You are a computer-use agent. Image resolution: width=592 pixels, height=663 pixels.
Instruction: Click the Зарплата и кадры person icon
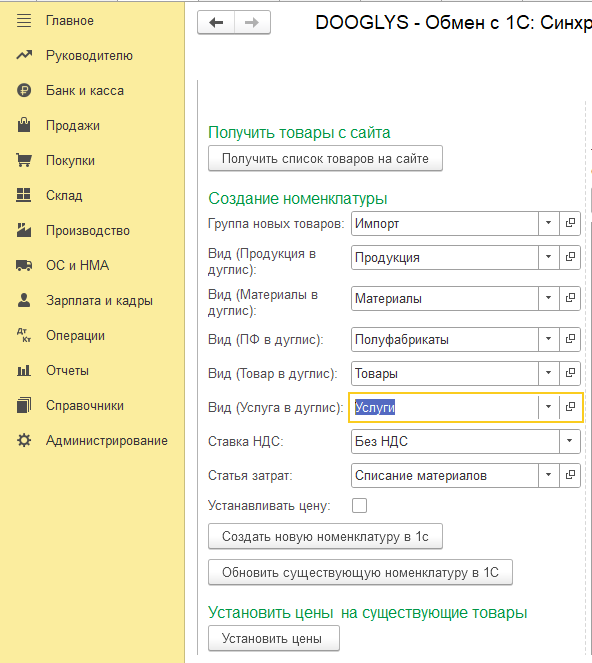click(x=24, y=300)
